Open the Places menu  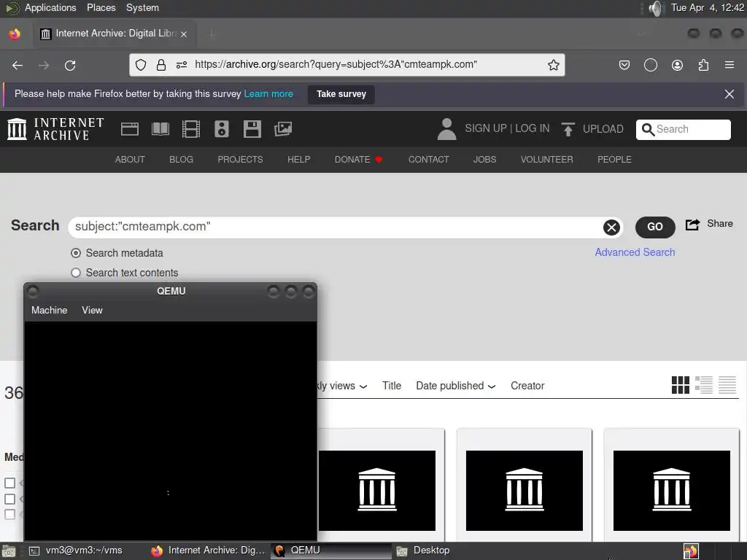coord(101,7)
